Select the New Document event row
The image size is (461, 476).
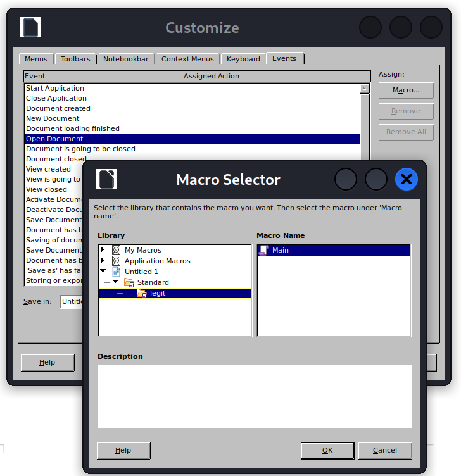pos(53,118)
